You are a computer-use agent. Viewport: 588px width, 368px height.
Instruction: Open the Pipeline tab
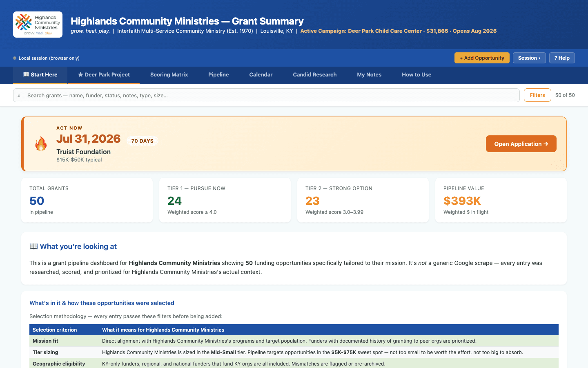218,75
